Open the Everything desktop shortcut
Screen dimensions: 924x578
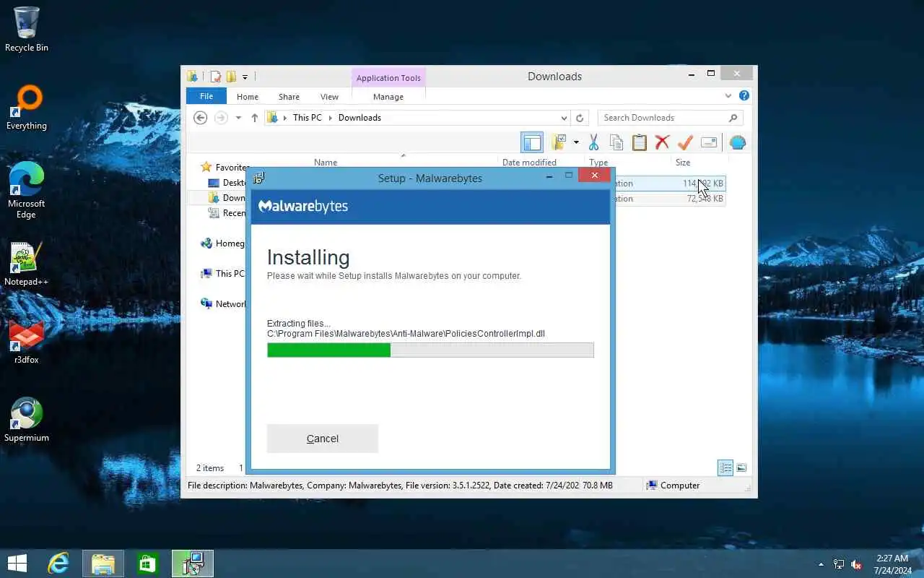pos(27,108)
